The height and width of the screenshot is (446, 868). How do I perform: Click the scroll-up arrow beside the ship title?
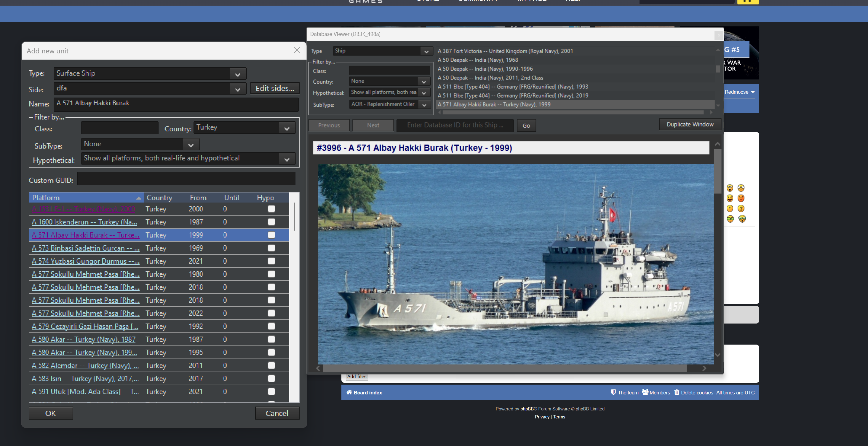coord(717,144)
